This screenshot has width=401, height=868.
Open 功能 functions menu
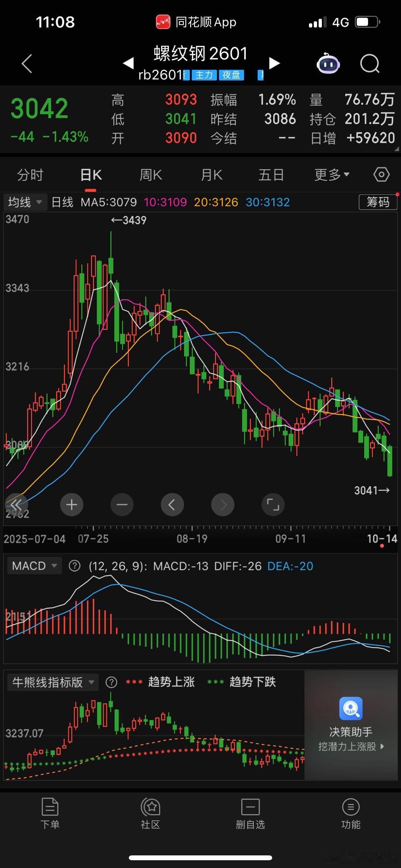point(351,813)
